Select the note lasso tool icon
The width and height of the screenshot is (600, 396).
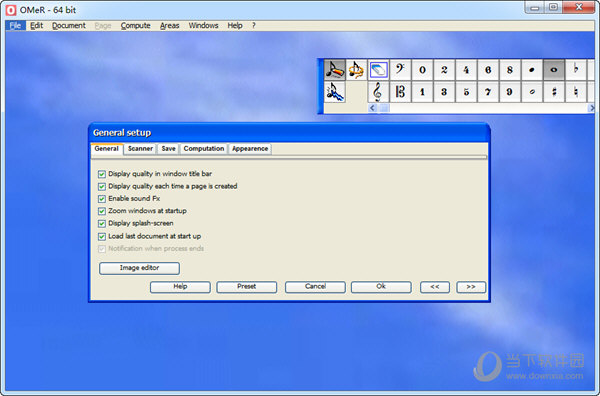click(356, 70)
